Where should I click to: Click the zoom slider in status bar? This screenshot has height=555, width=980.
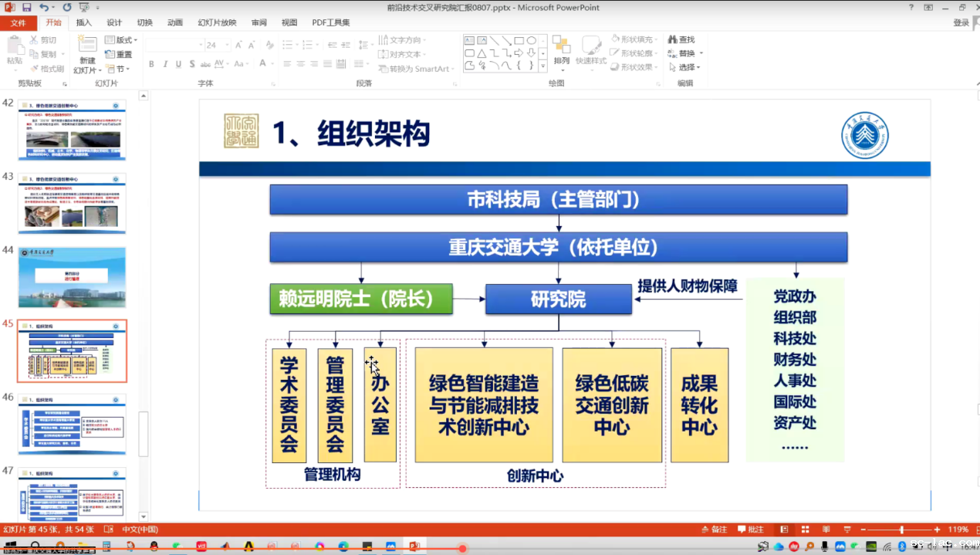click(901, 530)
